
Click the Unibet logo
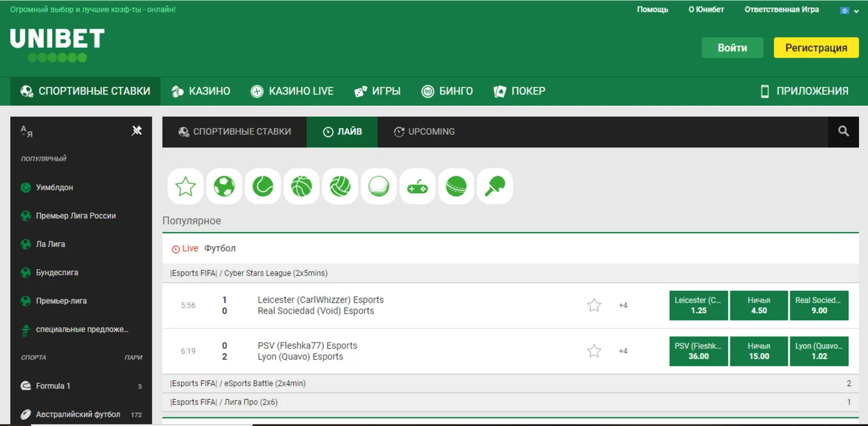pos(57,45)
